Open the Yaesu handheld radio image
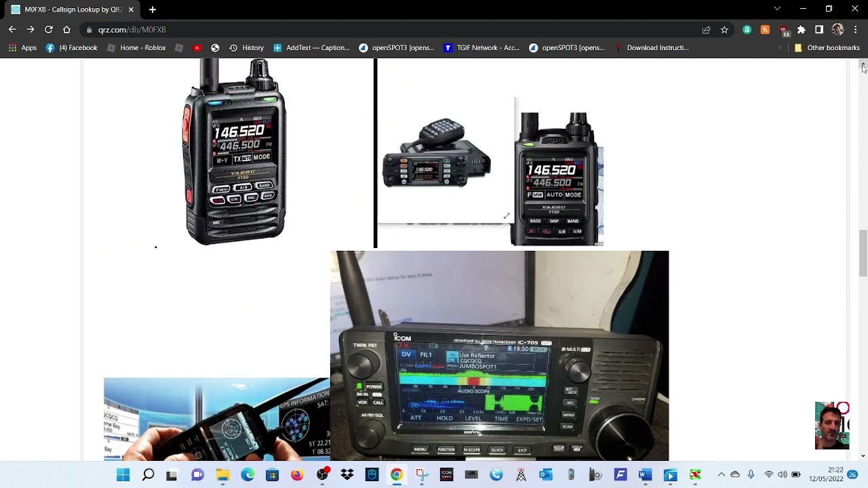Image resolution: width=868 pixels, height=488 pixels. click(x=235, y=152)
